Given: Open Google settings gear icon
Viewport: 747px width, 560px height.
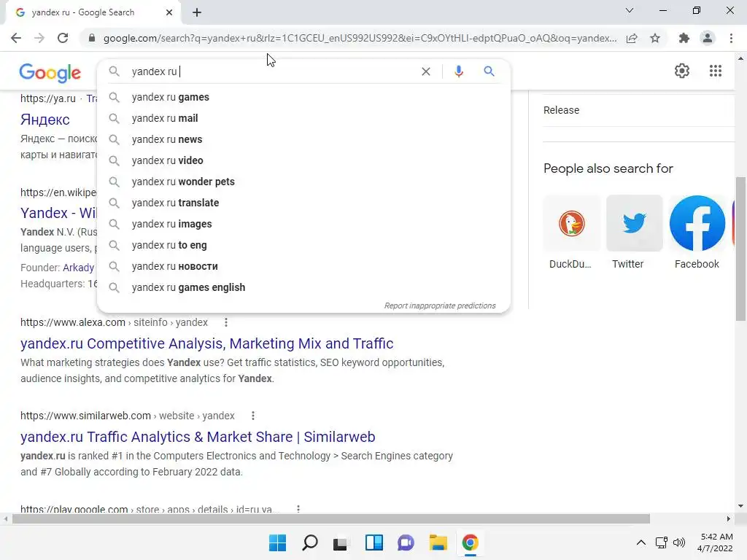Looking at the screenshot, I should (x=682, y=71).
